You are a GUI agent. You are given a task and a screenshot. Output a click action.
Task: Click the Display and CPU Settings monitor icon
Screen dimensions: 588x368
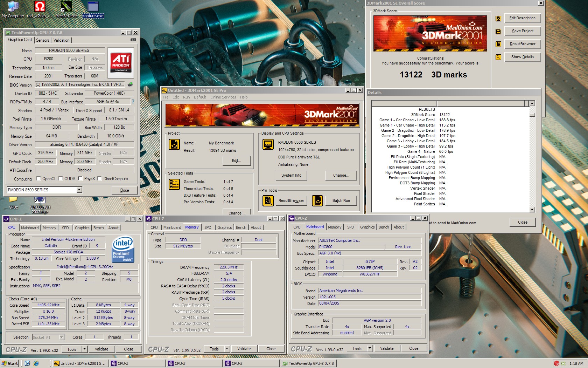pyautogui.click(x=268, y=144)
